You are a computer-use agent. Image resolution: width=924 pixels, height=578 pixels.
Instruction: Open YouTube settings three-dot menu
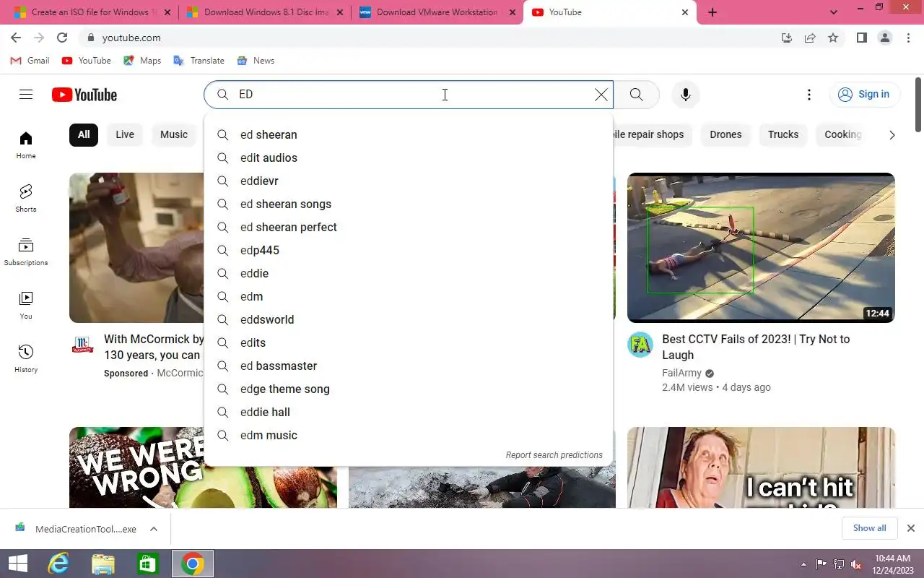coord(809,95)
